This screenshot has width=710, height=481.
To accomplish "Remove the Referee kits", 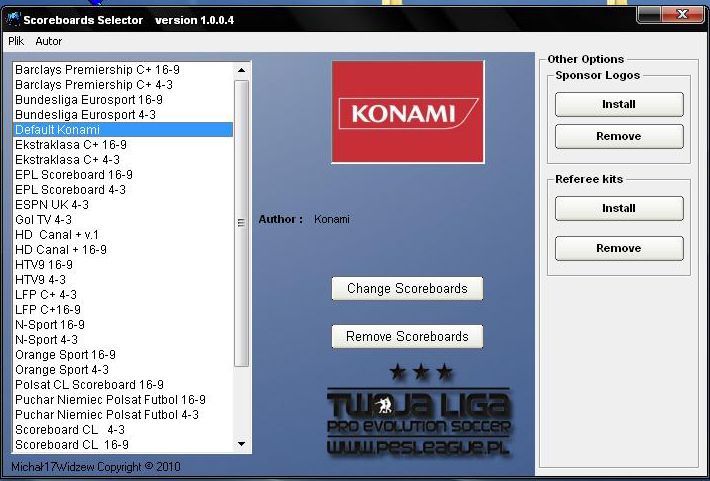I will pyautogui.click(x=619, y=248).
